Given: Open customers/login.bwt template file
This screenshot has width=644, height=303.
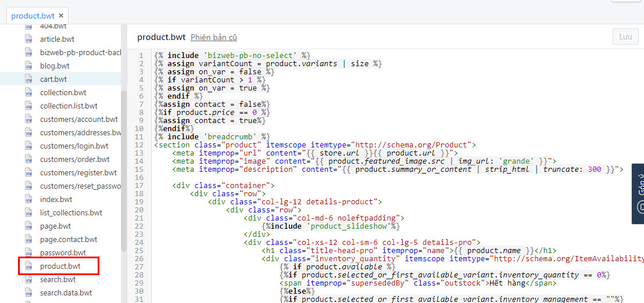Looking at the screenshot, I should tap(74, 146).
